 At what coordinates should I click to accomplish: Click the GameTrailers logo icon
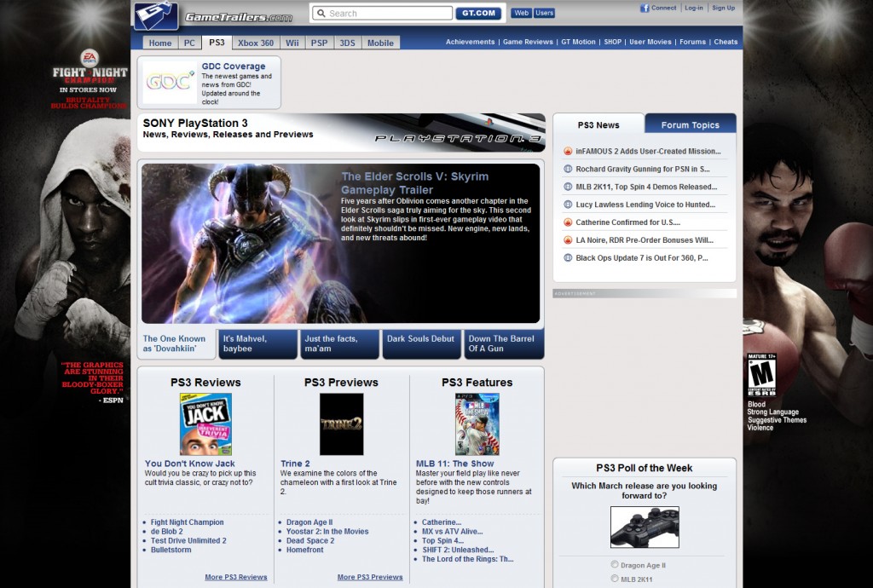point(156,16)
